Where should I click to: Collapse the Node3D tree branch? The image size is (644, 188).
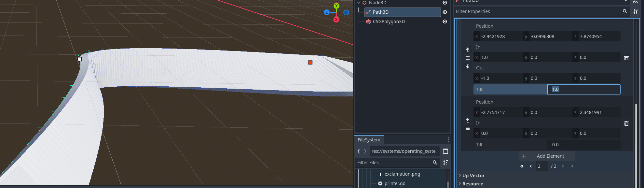[359, 3]
